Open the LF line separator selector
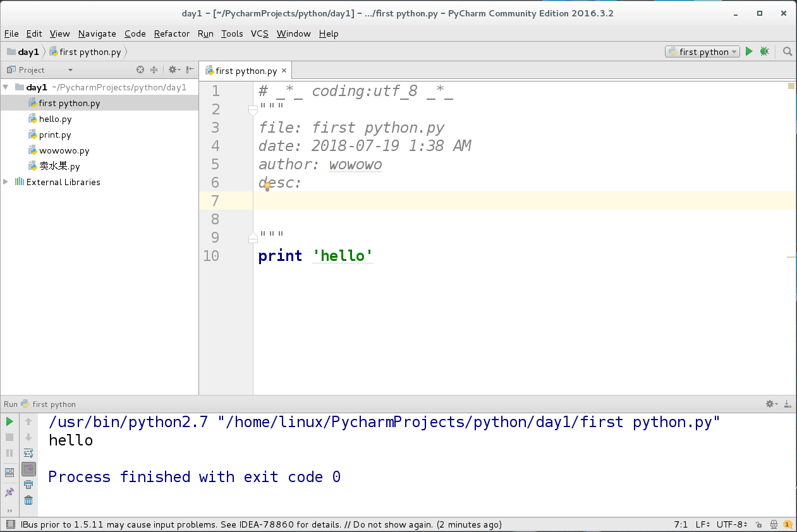 (x=703, y=524)
